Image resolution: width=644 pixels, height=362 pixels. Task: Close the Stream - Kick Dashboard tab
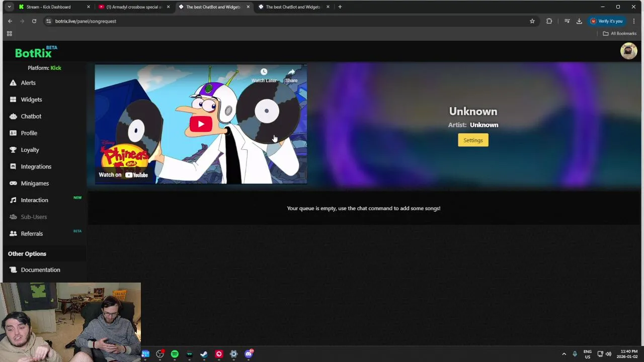coord(89,7)
